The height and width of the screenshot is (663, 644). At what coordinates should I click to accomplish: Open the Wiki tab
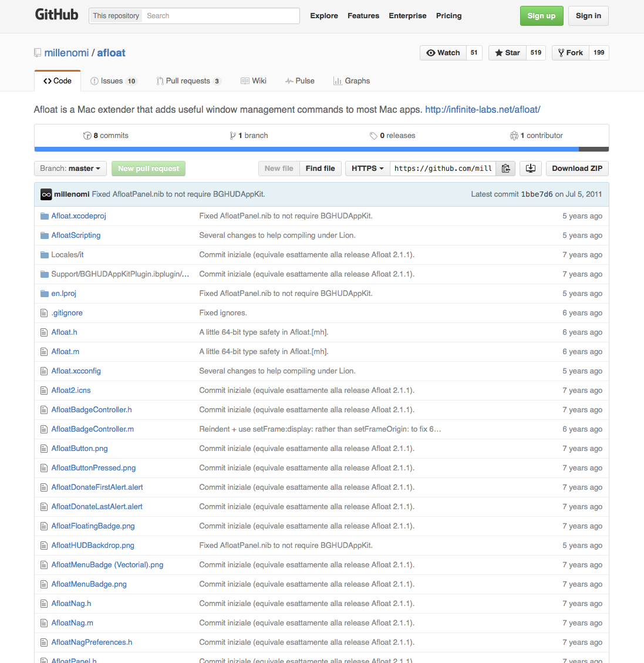(x=254, y=81)
